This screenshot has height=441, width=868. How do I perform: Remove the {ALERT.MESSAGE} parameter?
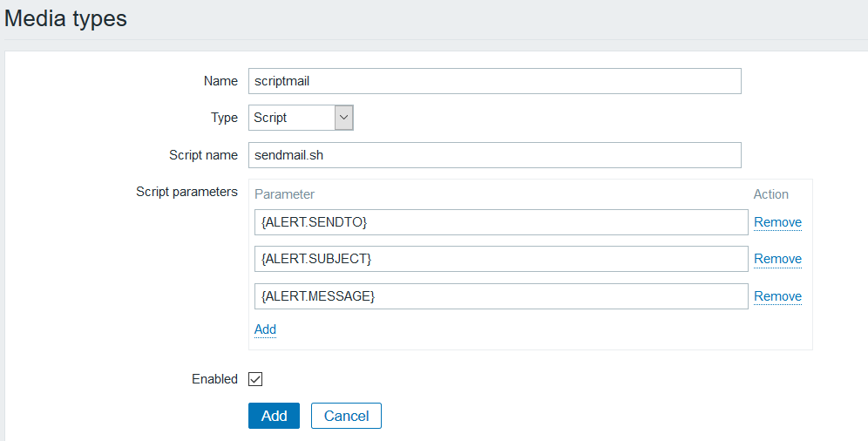tap(777, 296)
